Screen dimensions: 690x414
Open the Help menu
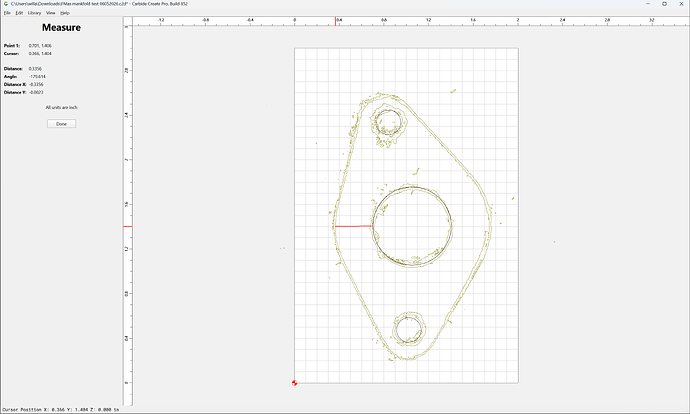click(65, 13)
